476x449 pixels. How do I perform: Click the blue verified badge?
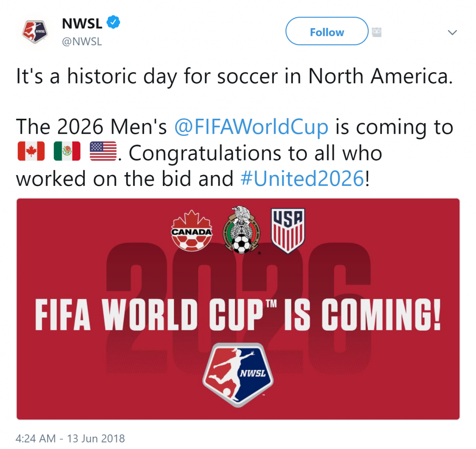pyautogui.click(x=113, y=22)
